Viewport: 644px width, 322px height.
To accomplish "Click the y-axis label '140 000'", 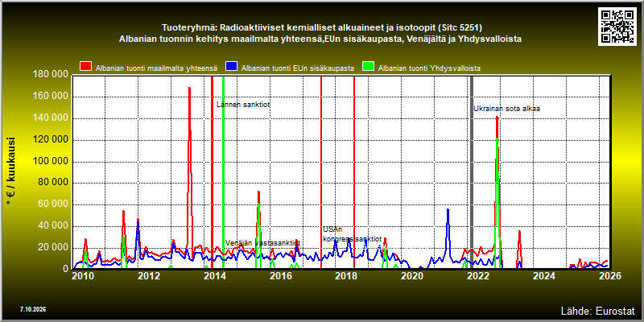I will [x=52, y=118].
